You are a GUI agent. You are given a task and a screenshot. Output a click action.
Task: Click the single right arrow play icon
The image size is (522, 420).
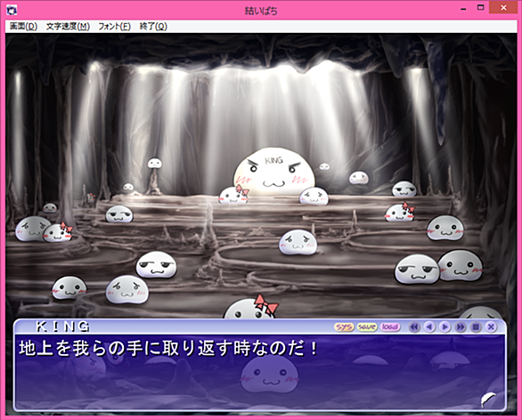[445, 327]
